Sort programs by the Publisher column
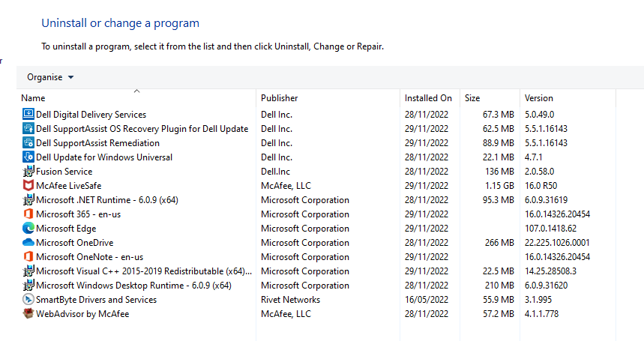 tap(280, 98)
